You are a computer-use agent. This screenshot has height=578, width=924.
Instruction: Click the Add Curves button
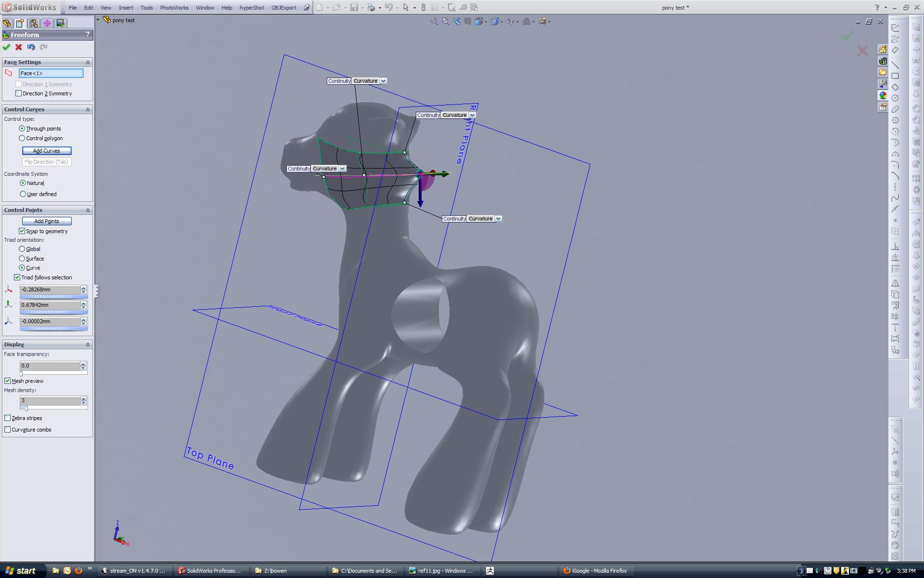47,151
